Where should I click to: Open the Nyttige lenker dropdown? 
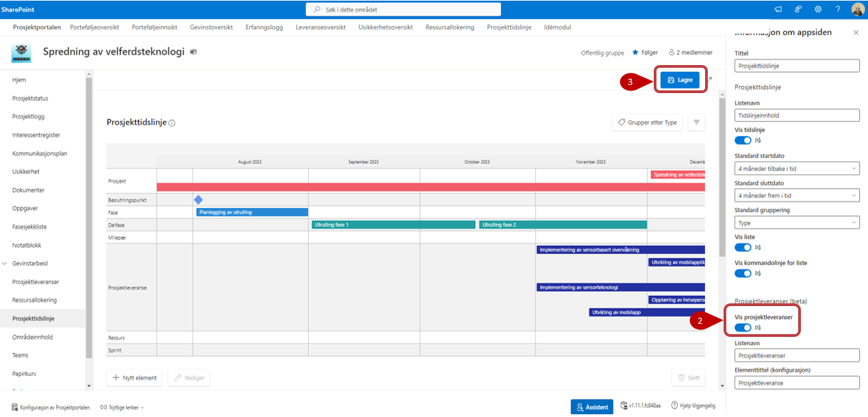pos(123,407)
